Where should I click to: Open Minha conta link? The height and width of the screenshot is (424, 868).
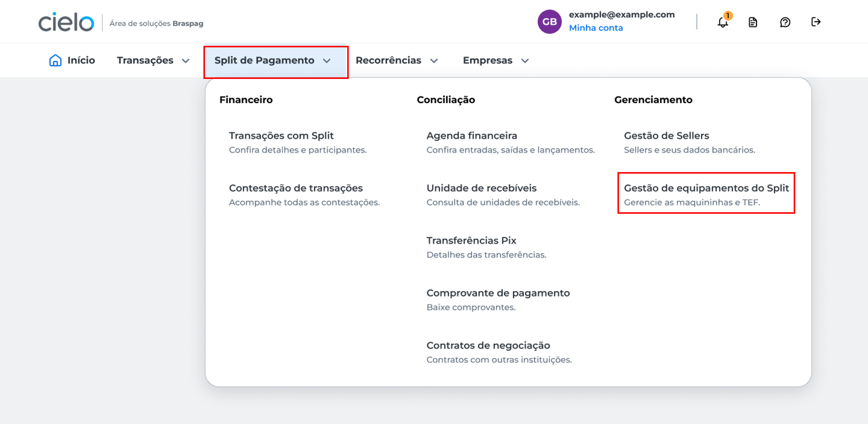click(x=596, y=28)
